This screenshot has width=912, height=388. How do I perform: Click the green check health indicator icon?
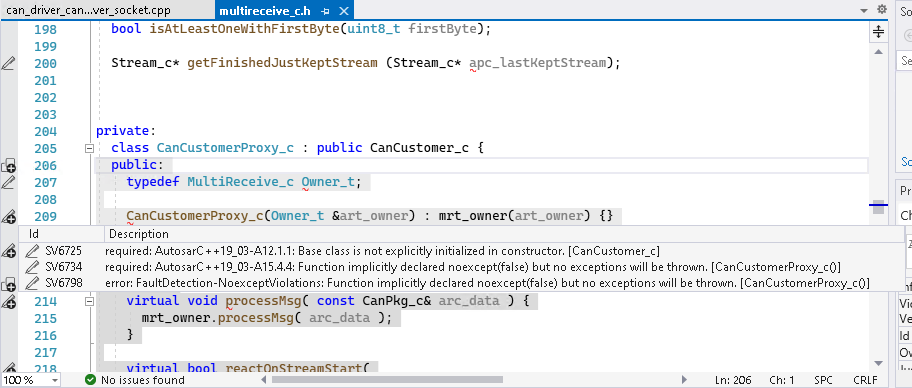click(x=90, y=380)
